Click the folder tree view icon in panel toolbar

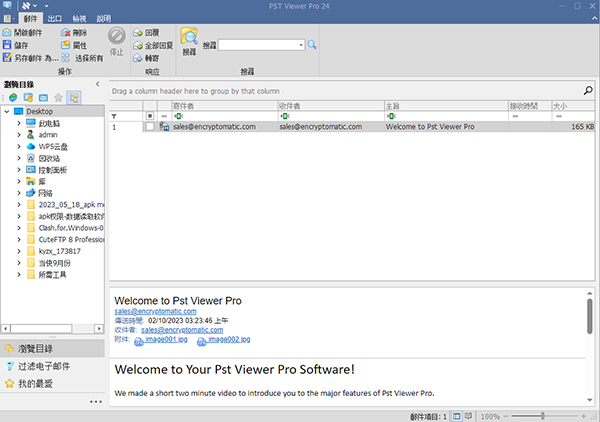(x=74, y=98)
